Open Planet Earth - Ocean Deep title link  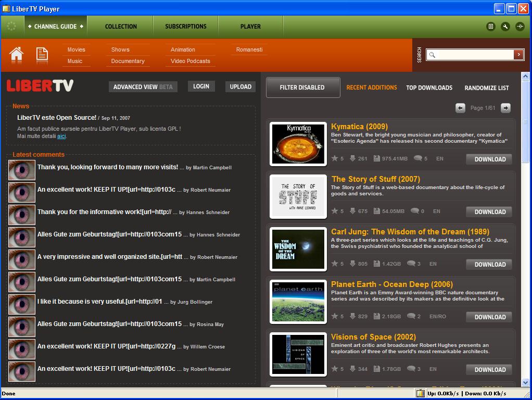tap(392, 284)
